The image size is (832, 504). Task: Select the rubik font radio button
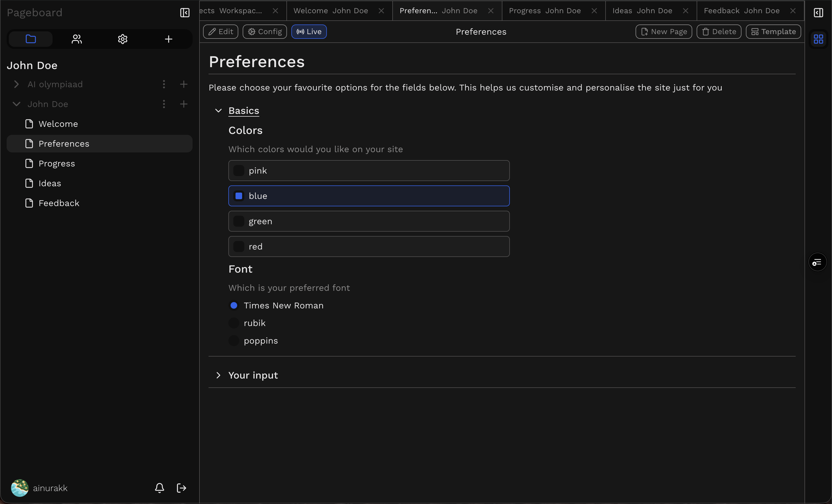(x=234, y=323)
